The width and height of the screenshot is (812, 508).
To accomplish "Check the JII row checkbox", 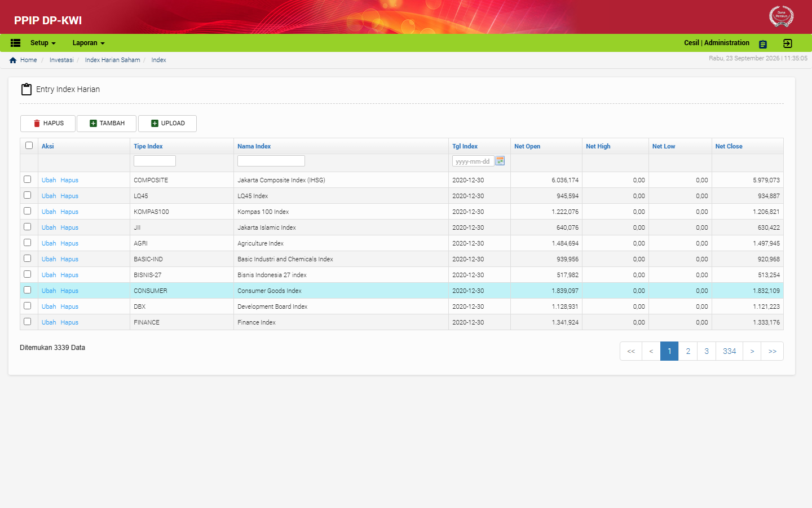I will click(27, 226).
